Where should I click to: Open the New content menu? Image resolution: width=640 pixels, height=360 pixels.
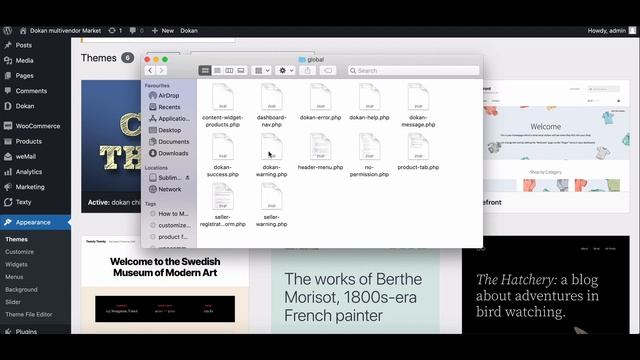pos(163,31)
